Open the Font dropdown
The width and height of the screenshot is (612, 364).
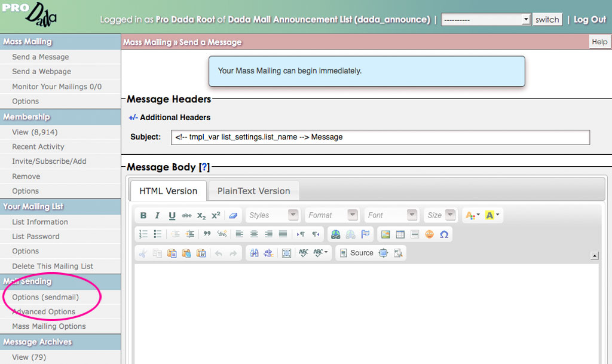[391, 215]
